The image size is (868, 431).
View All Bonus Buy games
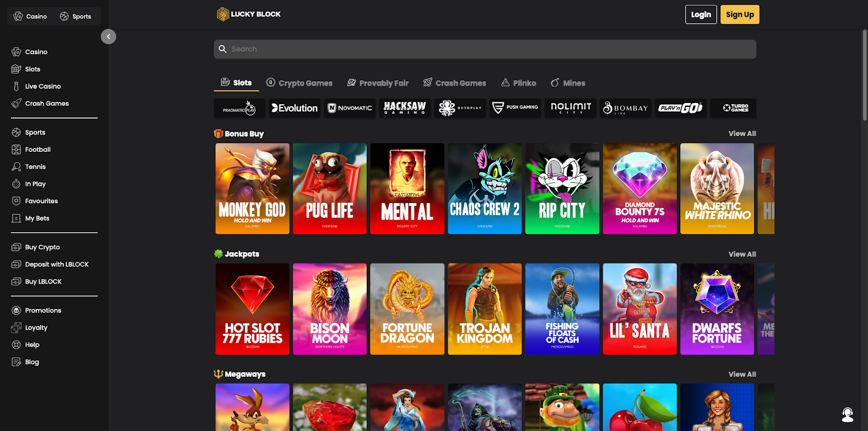point(742,133)
